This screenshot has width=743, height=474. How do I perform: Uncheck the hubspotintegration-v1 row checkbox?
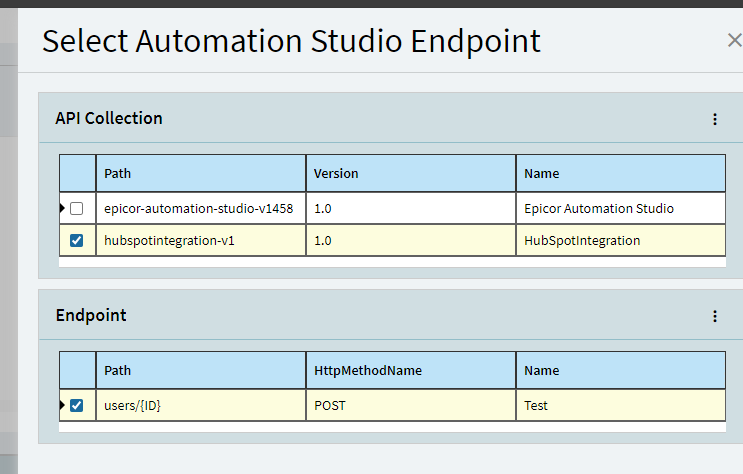[76, 241]
